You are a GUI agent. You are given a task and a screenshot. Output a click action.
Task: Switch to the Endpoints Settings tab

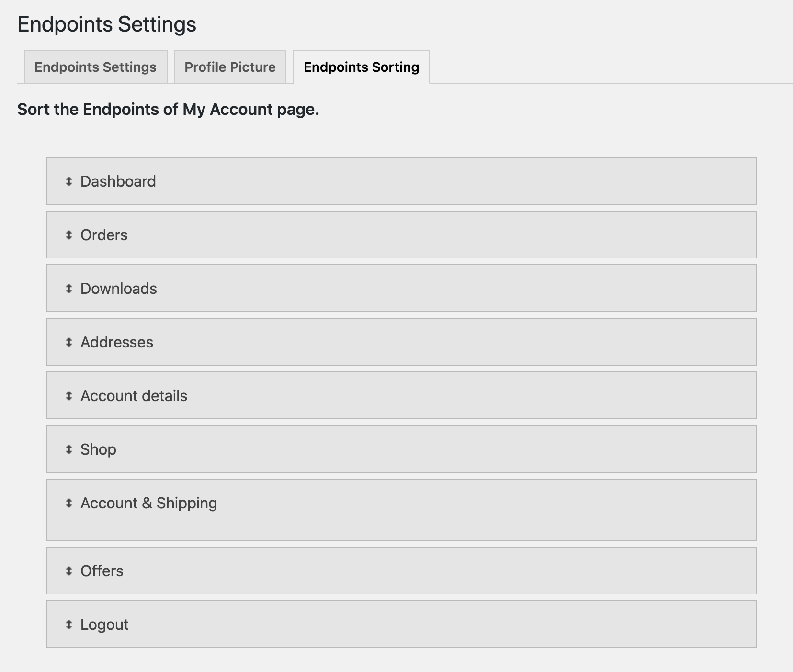tap(95, 67)
